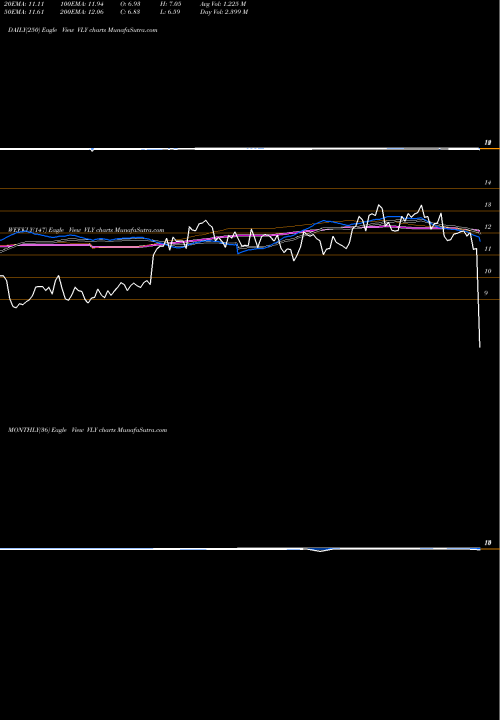This screenshot has height=720, width=500.
Task: Click the MONTHLY(36) chart title
Action: click(x=87, y=430)
